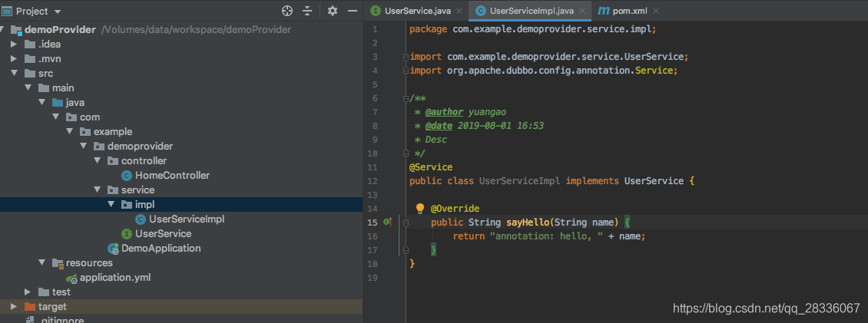Screen dimensions: 868x323
Task: Click the pom.xml Maven tab icon
Action: point(604,11)
